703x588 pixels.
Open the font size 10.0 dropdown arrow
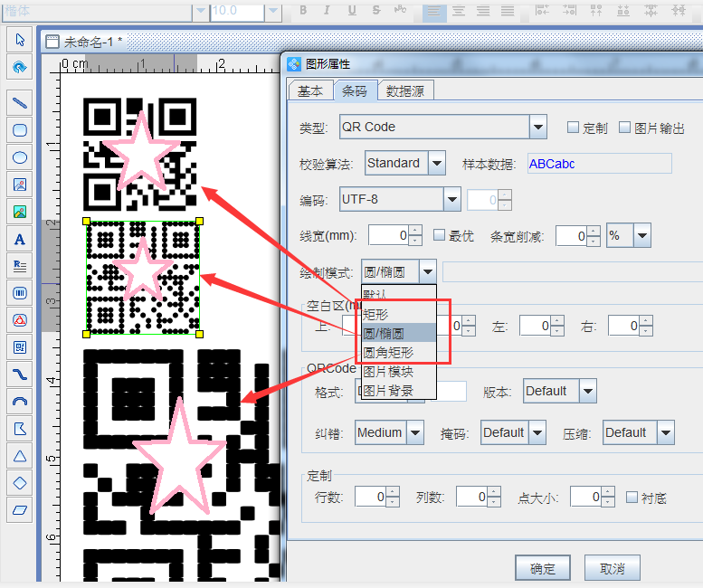point(272,11)
